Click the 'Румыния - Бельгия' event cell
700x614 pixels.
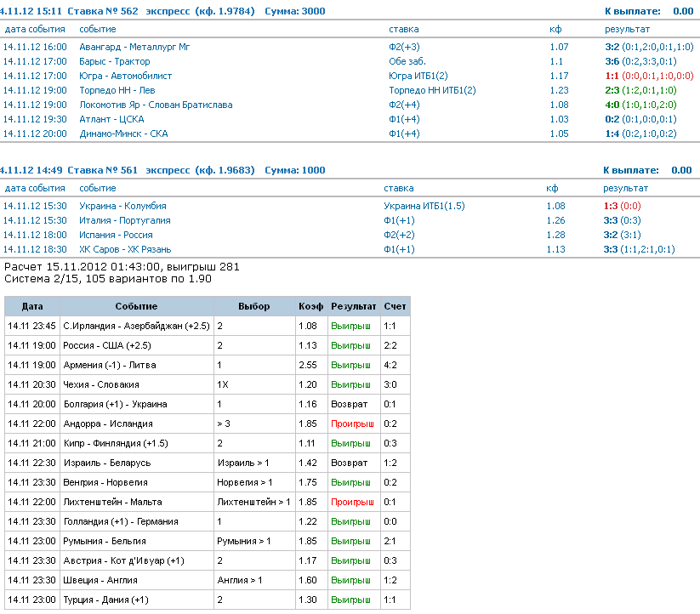[137, 541]
